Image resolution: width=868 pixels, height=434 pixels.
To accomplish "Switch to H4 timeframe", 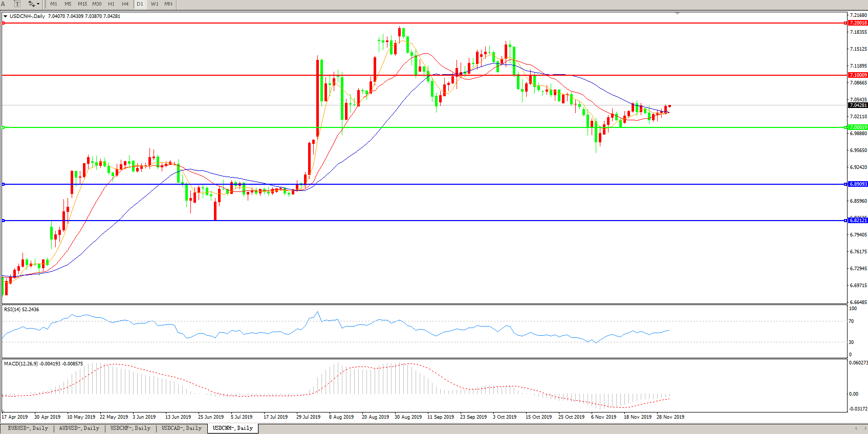I will (125, 4).
